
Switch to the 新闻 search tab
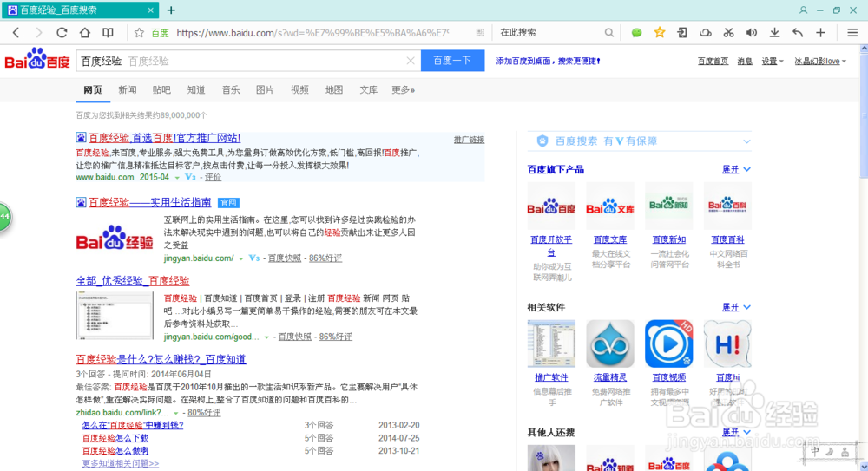tap(128, 89)
